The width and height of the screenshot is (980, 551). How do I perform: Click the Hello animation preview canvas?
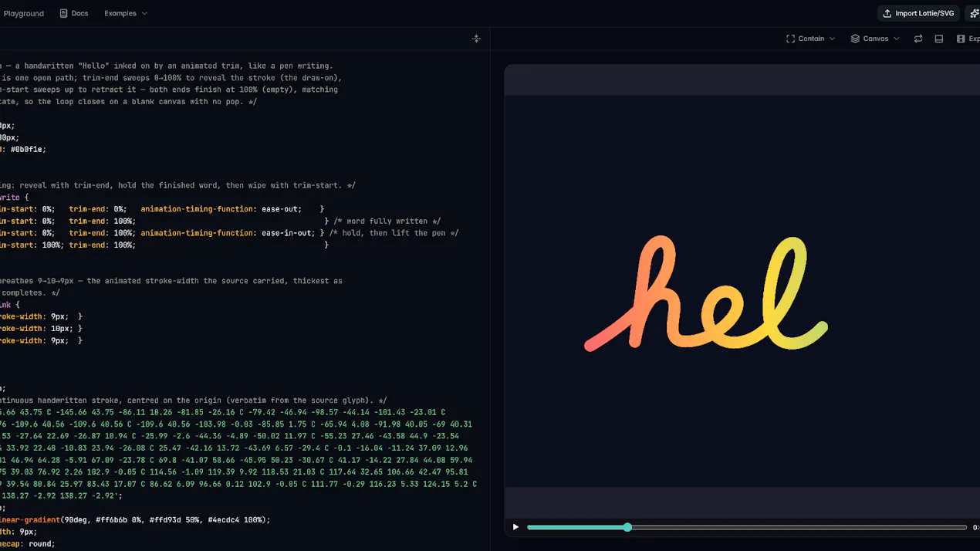(x=742, y=291)
